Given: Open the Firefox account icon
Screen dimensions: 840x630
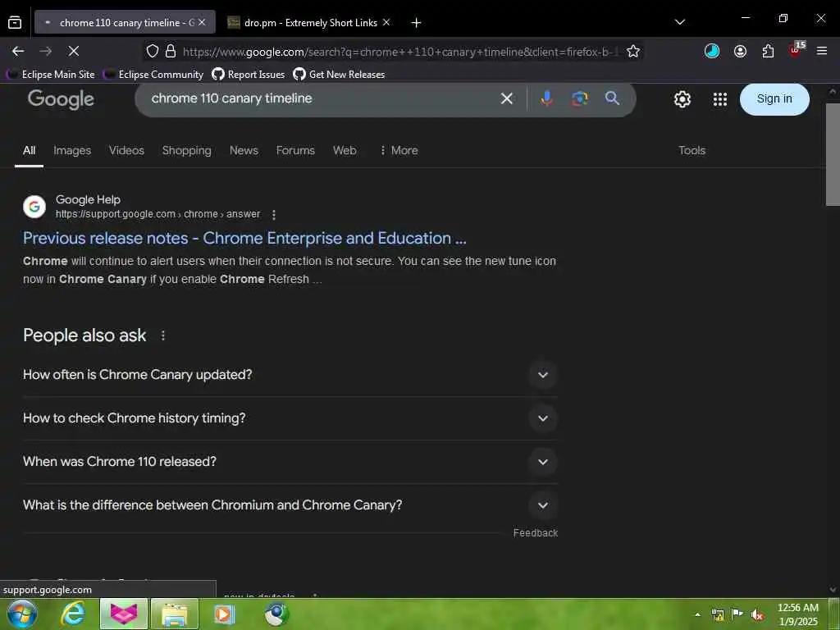Looking at the screenshot, I should point(740,52).
